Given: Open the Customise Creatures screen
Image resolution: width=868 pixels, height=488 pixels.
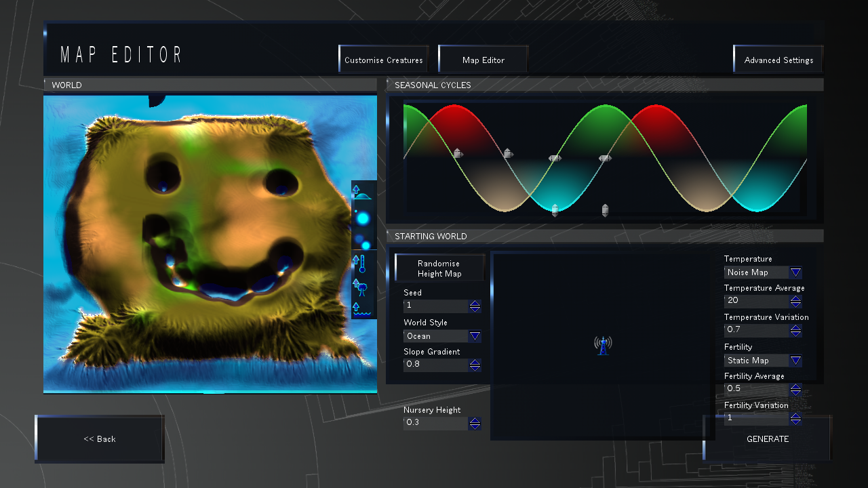Looking at the screenshot, I should tap(384, 60).
